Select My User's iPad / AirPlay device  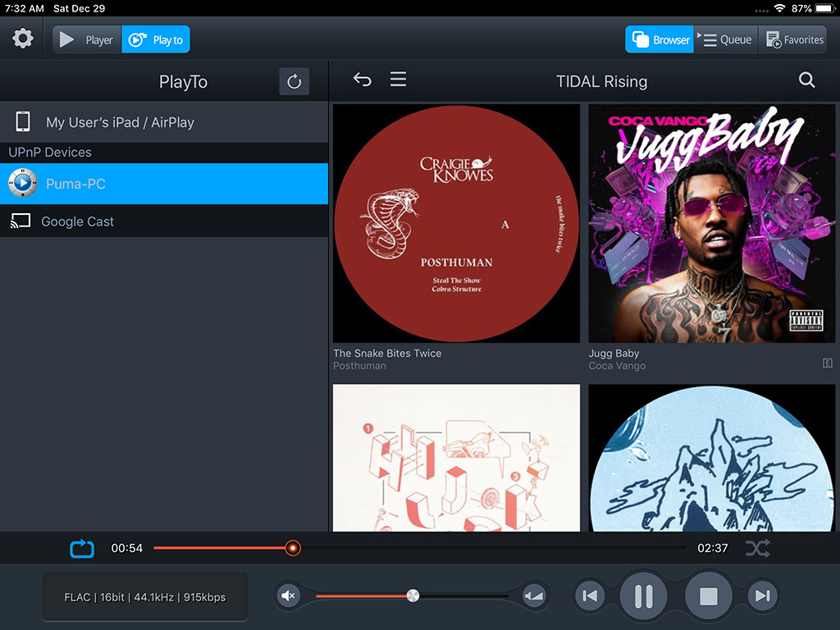pos(164,122)
